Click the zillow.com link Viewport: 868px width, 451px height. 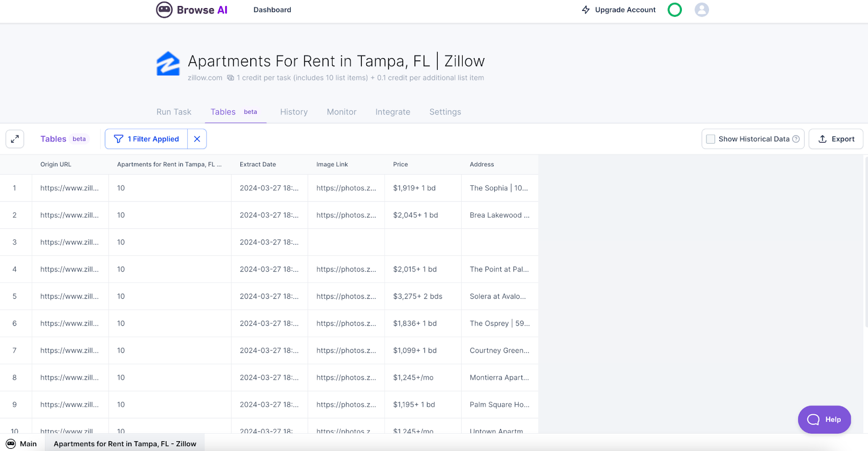click(205, 78)
